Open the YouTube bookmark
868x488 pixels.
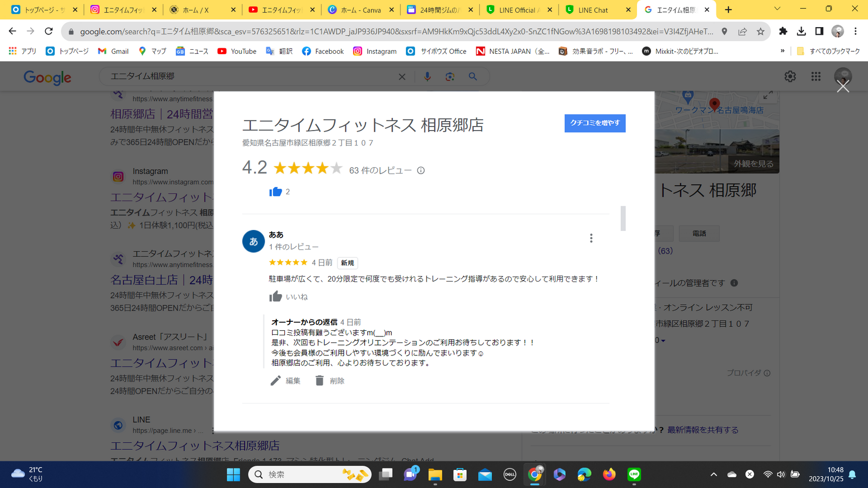[237, 51]
